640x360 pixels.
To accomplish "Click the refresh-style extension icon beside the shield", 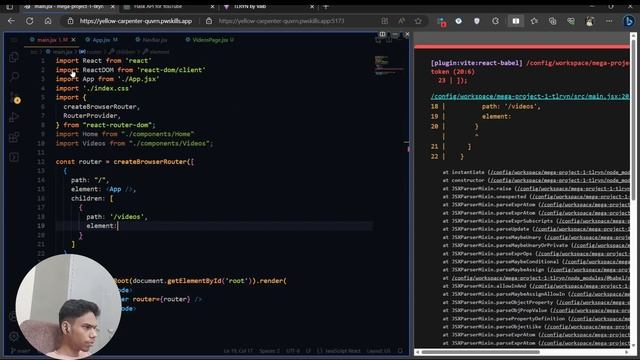I will click(495, 21).
